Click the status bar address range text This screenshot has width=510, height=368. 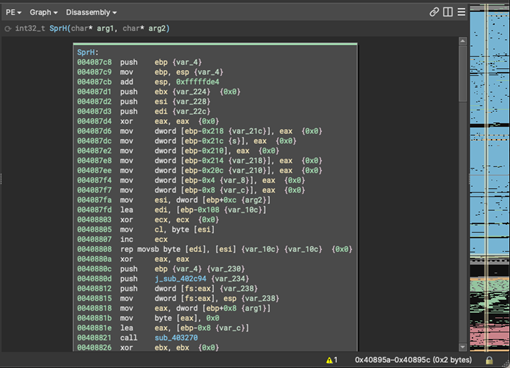click(x=413, y=360)
